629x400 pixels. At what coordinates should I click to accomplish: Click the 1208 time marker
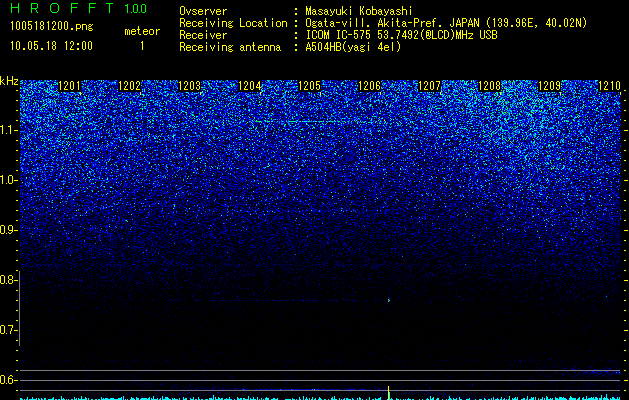pos(490,86)
